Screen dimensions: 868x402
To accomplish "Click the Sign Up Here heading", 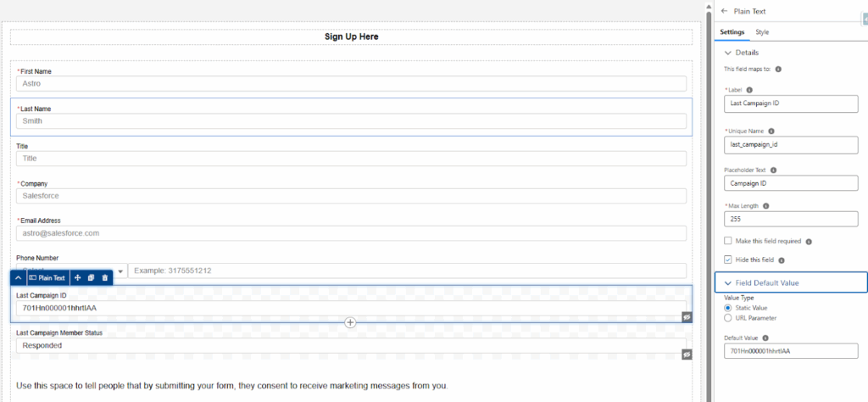I will point(352,36).
